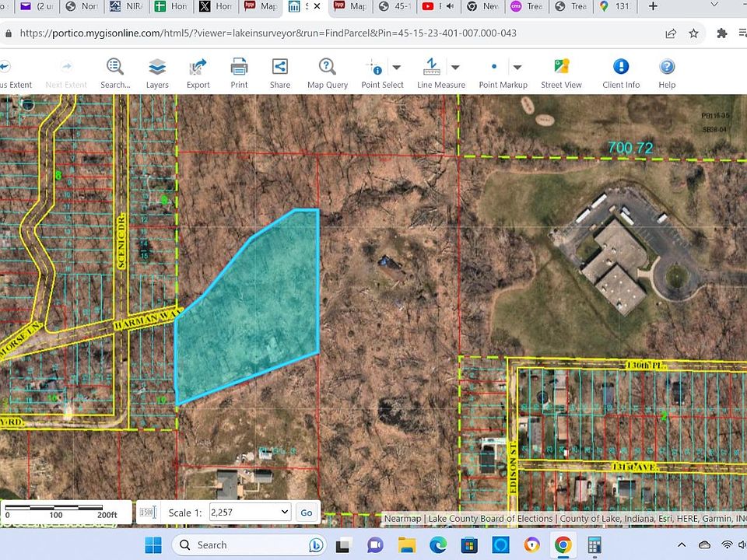747x560 pixels.
Task: Open the Map Query tool
Action: tap(328, 68)
